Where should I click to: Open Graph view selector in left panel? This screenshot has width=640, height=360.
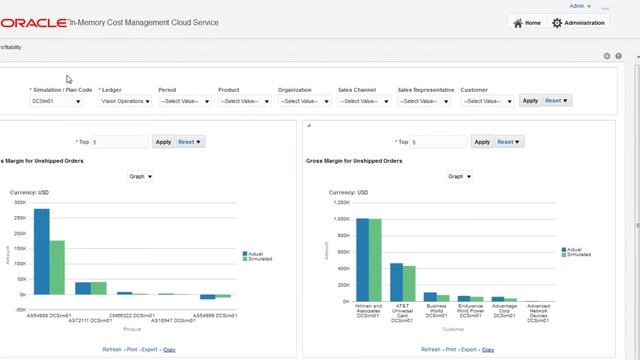click(x=140, y=176)
